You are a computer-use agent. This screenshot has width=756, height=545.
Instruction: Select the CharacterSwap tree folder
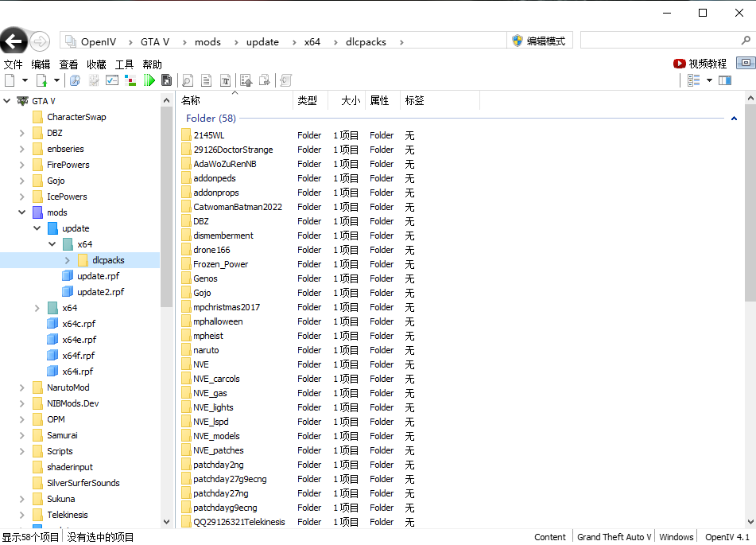coord(76,117)
